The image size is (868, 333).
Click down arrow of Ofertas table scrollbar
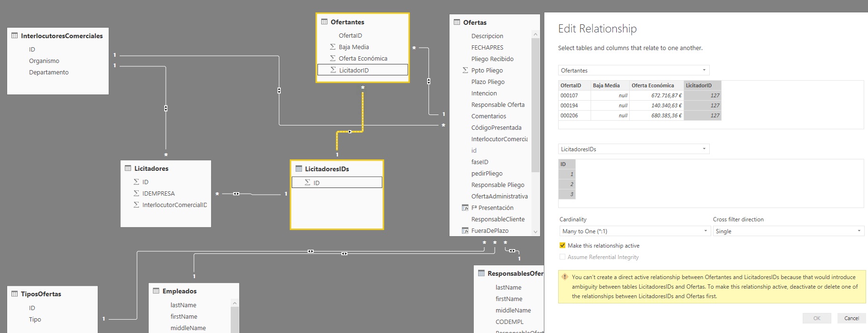535,231
